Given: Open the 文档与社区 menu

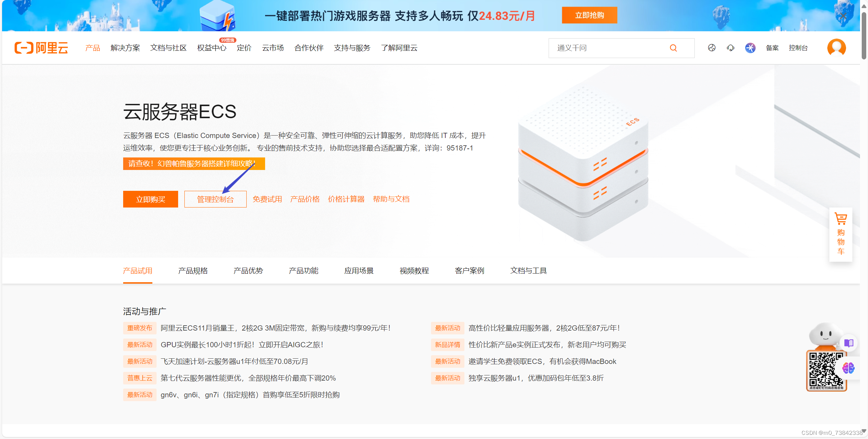Looking at the screenshot, I should (168, 48).
